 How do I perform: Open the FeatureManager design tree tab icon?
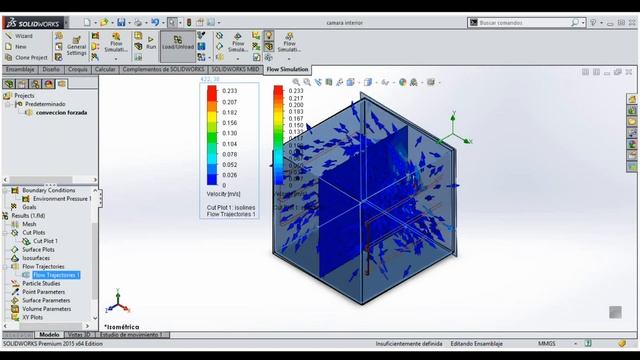click(9, 84)
